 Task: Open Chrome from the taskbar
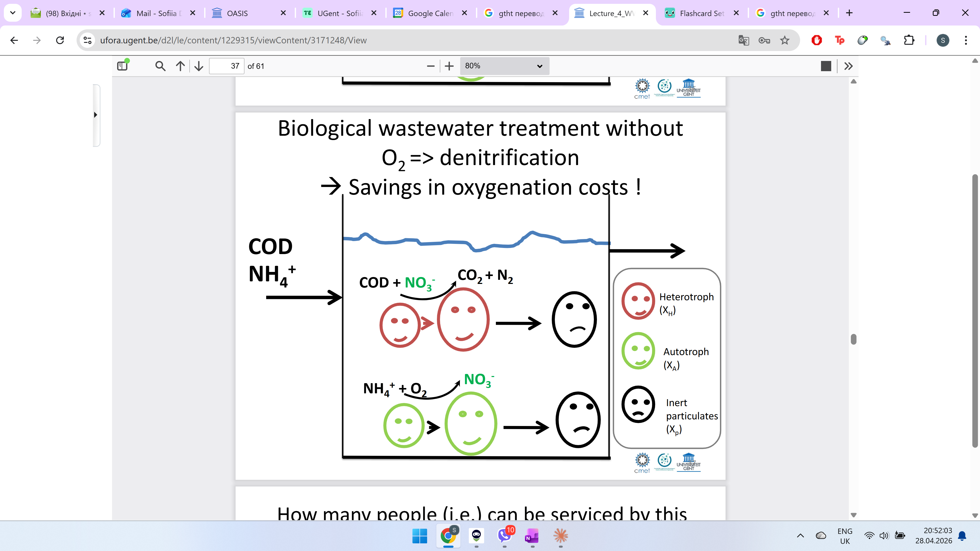point(449,536)
